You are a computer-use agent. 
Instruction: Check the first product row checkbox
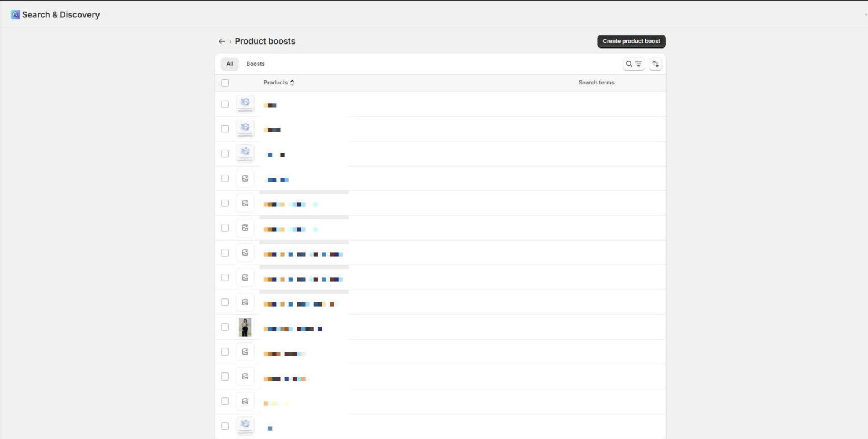(x=225, y=104)
